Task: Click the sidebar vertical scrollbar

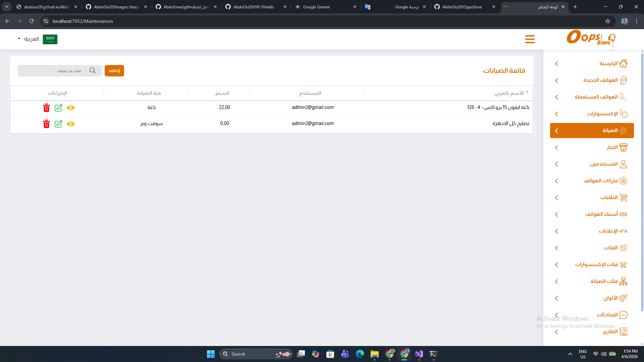Action: [642, 181]
